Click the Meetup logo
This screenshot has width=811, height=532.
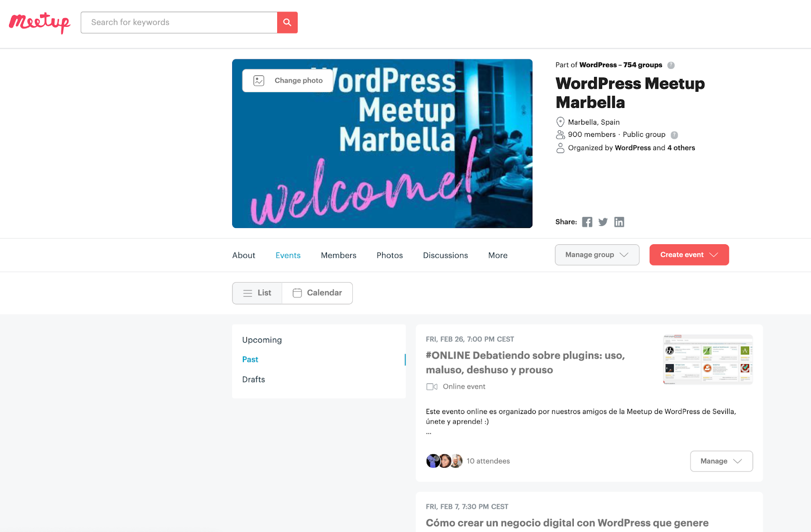(40, 22)
